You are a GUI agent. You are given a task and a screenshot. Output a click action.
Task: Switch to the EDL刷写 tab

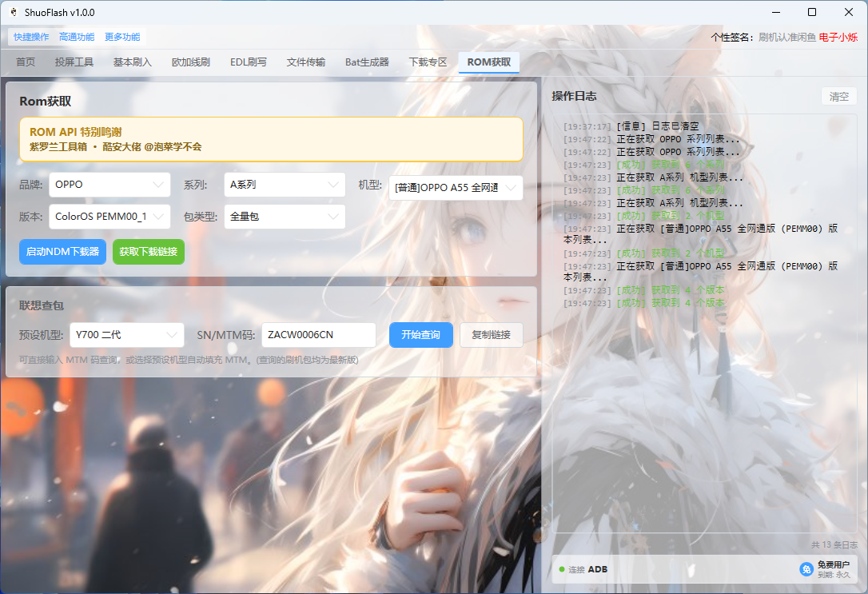click(249, 62)
